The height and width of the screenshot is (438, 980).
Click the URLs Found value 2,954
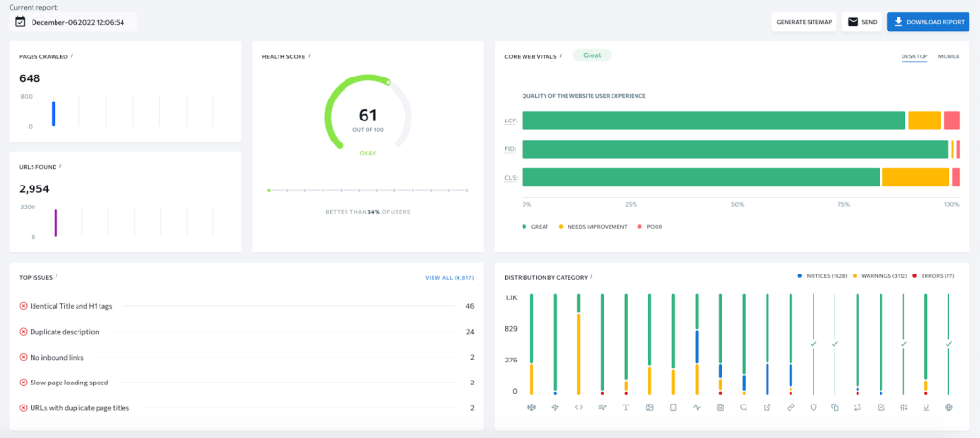[x=34, y=188]
